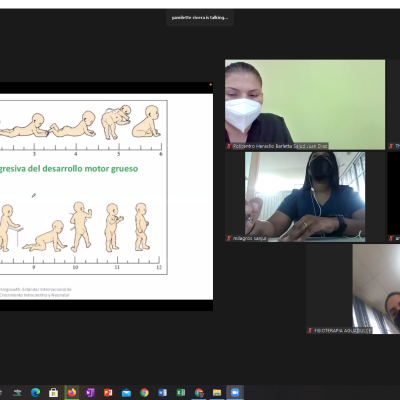Click muted mic icon beside milagros sanjur

pos(229,238)
